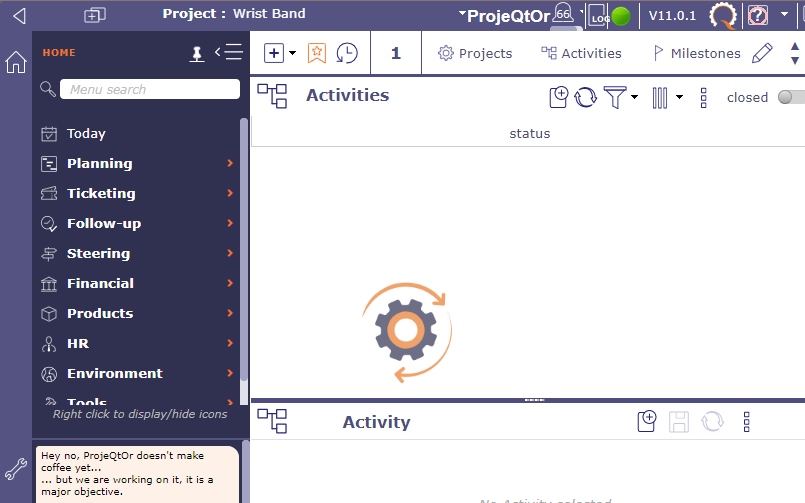Click in the Menu search field
This screenshot has width=805, height=503.
coord(150,89)
